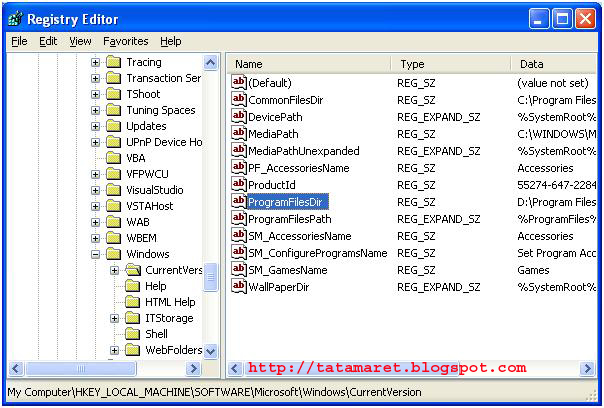Viewport: 604px width, 408px height.
Task: Expand the WAB key
Action: (95, 222)
